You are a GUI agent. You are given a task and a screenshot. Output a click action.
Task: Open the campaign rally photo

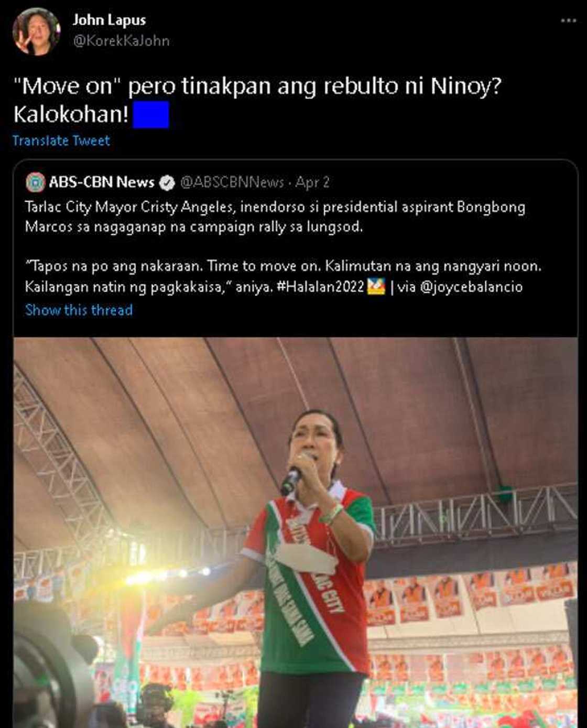(296, 532)
